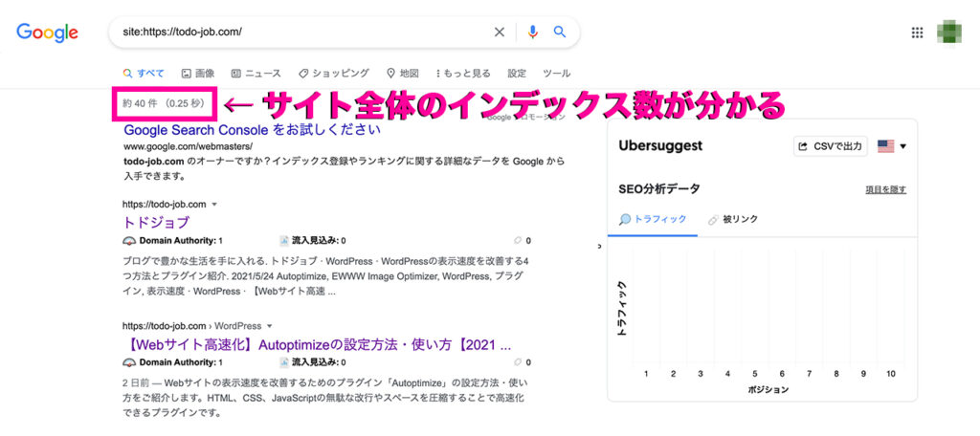
Task: Switch to the 地図 tab
Action: [x=403, y=73]
